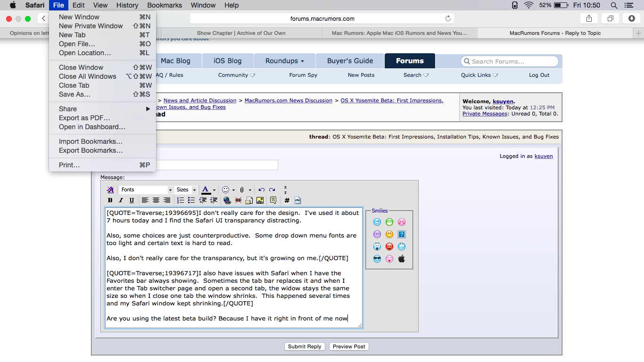Click the Wi-Fi icon in menu bar
Screen dimensions: 644x362
[528, 5]
